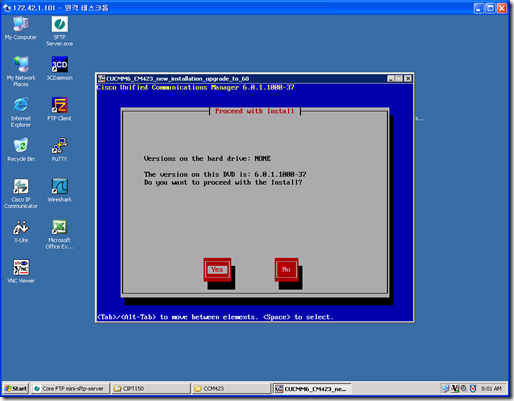Choose No in the install dialog

286,269
